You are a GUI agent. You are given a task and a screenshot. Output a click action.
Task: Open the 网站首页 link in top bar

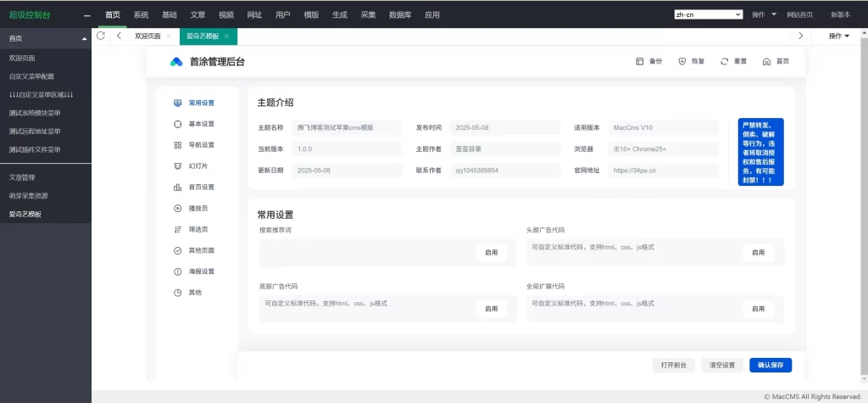(x=800, y=15)
